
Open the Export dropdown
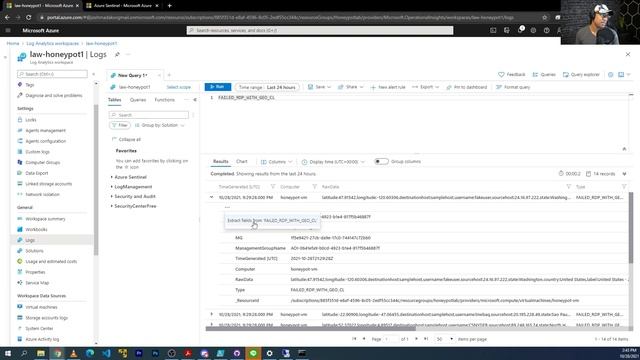[x=425, y=87]
